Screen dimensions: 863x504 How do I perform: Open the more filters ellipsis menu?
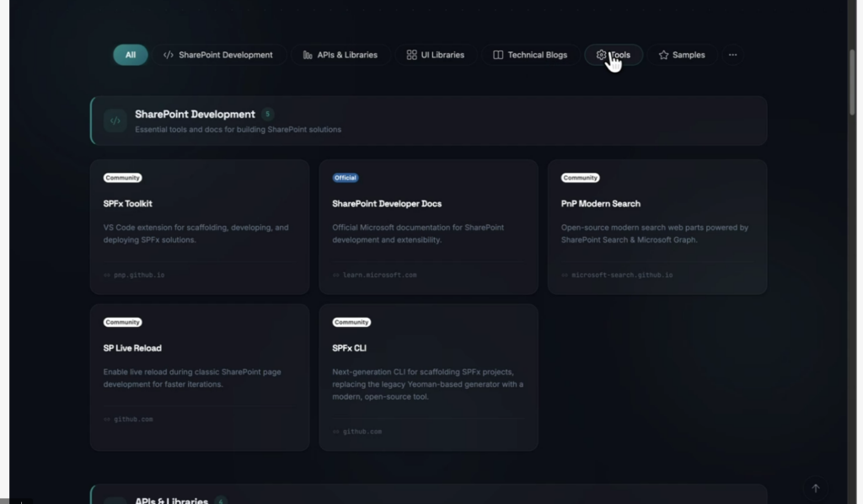click(732, 55)
